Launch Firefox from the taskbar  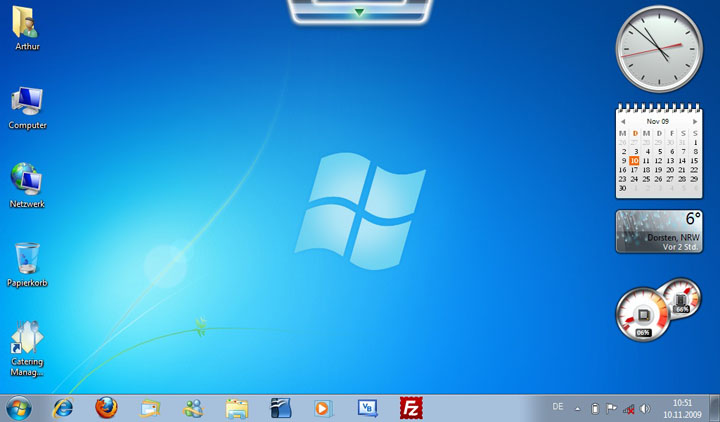click(x=106, y=408)
